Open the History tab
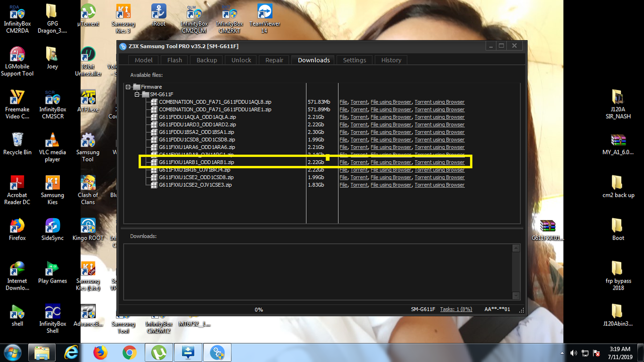 point(391,60)
